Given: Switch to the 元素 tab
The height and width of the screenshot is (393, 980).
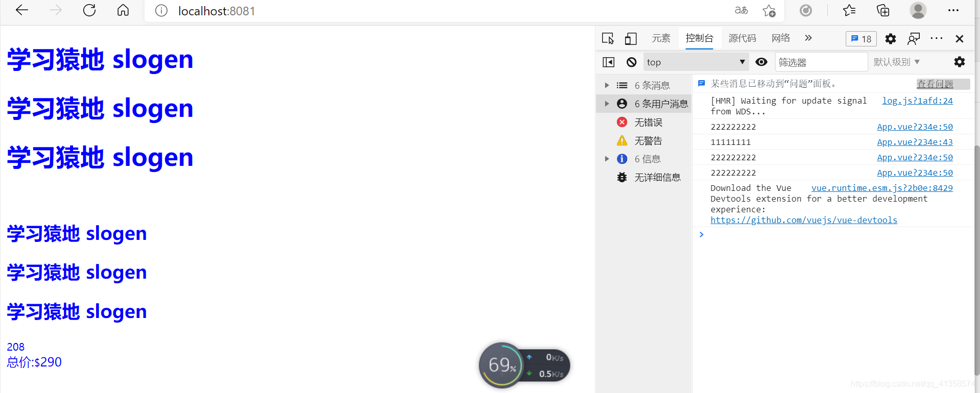Looking at the screenshot, I should 661,38.
